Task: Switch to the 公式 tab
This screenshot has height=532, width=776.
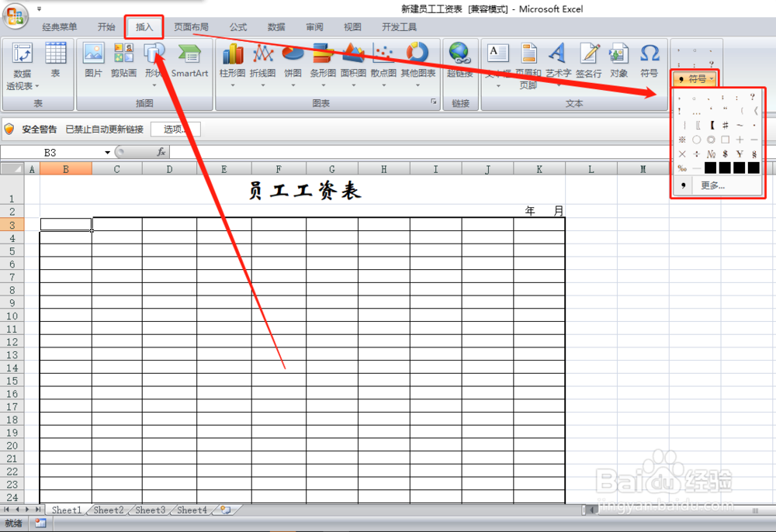Action: [238, 27]
